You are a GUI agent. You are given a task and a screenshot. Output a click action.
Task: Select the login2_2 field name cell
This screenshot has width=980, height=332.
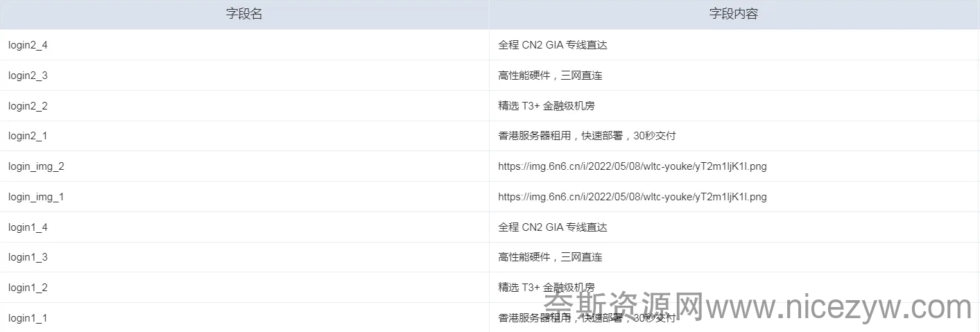[x=244, y=106]
